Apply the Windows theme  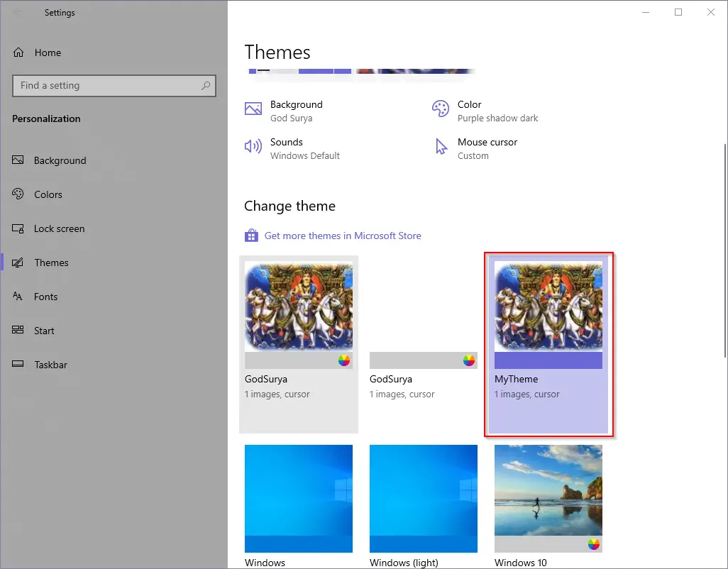pyautogui.click(x=299, y=507)
